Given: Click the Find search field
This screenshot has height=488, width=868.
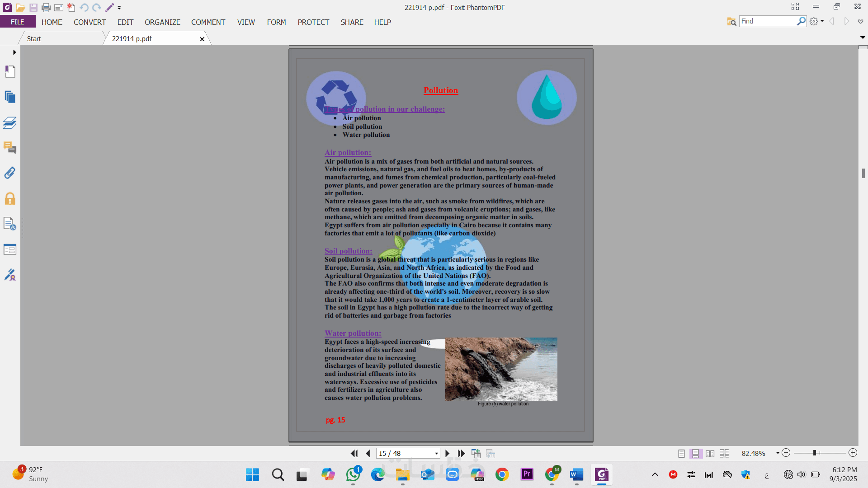Looking at the screenshot, I should coord(767,21).
